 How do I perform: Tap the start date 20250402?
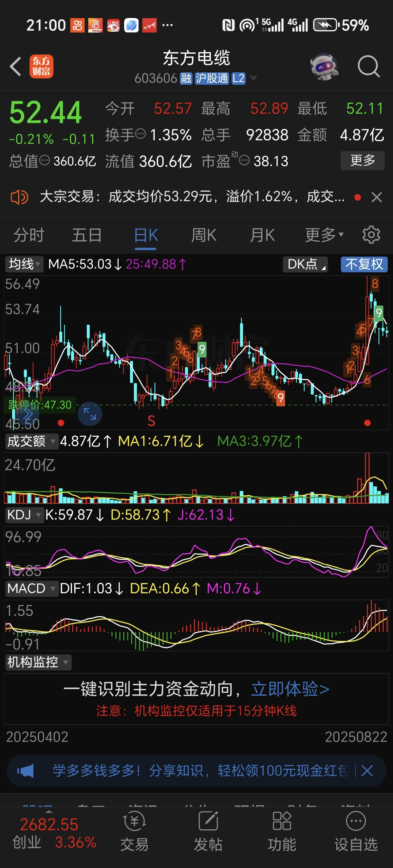(x=37, y=737)
